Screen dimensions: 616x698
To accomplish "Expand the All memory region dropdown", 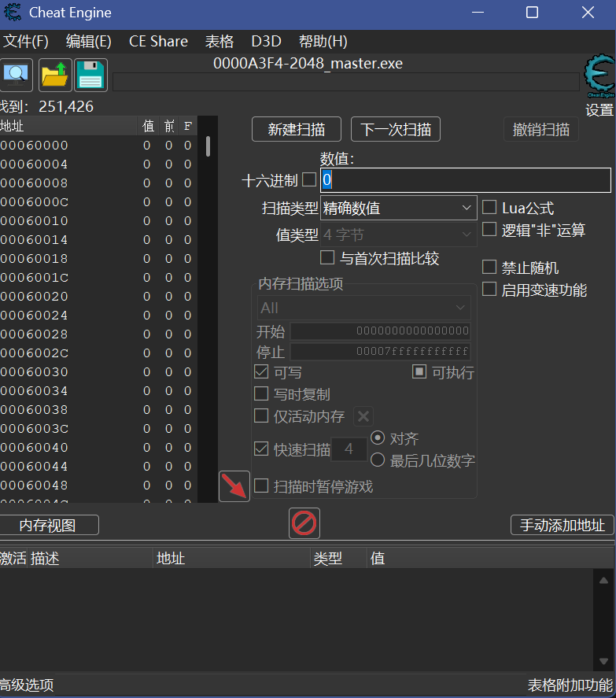I will 363,308.
